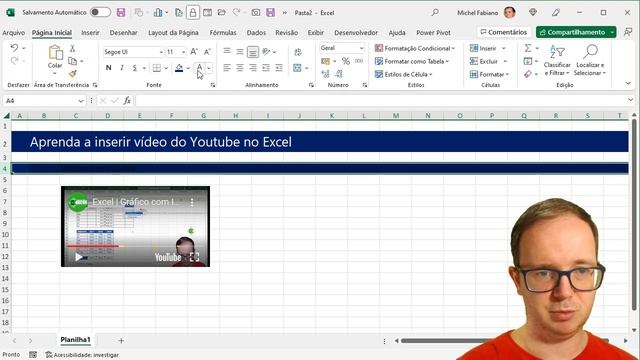Image resolution: width=640 pixels, height=360 pixels.
Task: Open the borders dropdown arrow
Action: (166, 68)
